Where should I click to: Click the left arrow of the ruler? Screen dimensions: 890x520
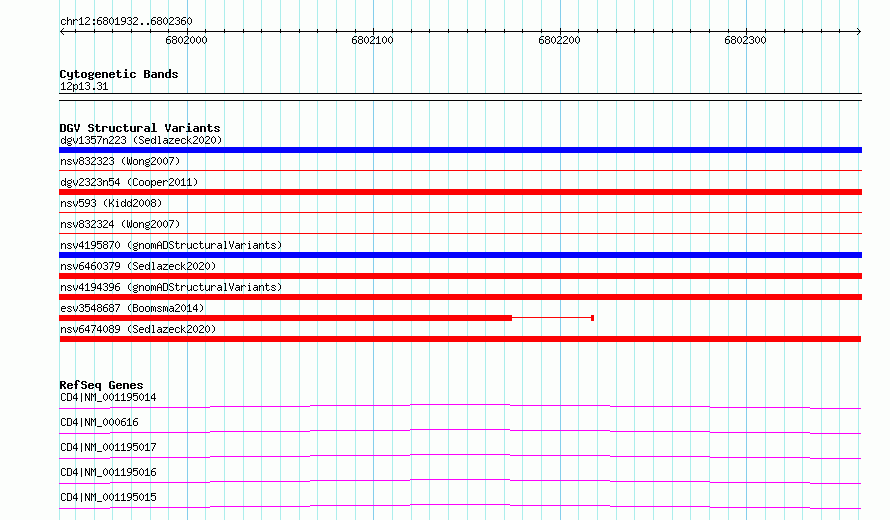coord(62,31)
